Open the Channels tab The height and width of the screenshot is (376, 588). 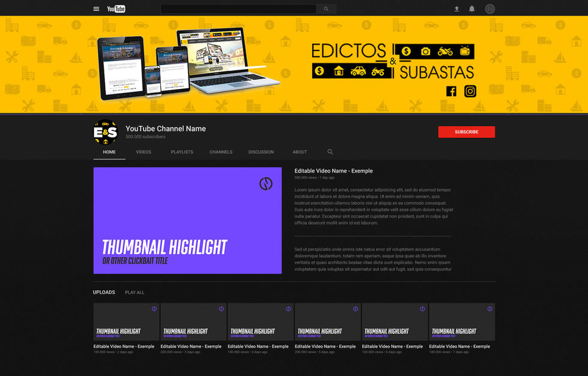click(x=221, y=152)
